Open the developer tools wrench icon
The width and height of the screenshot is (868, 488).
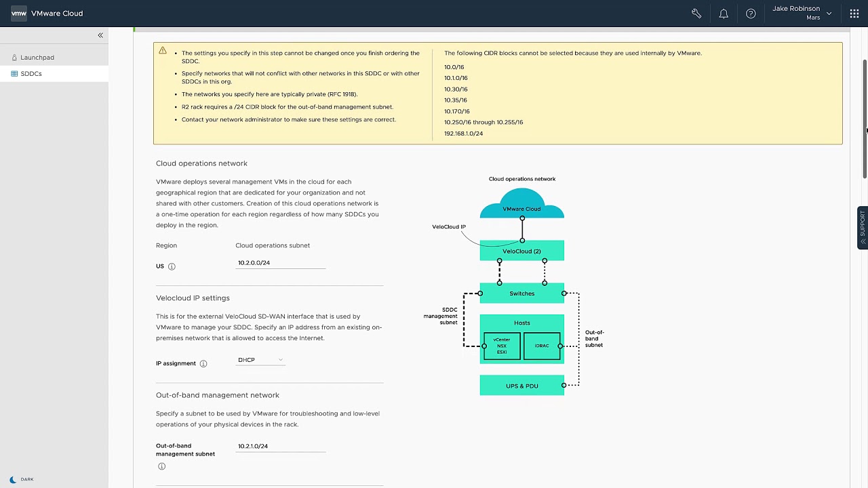696,14
